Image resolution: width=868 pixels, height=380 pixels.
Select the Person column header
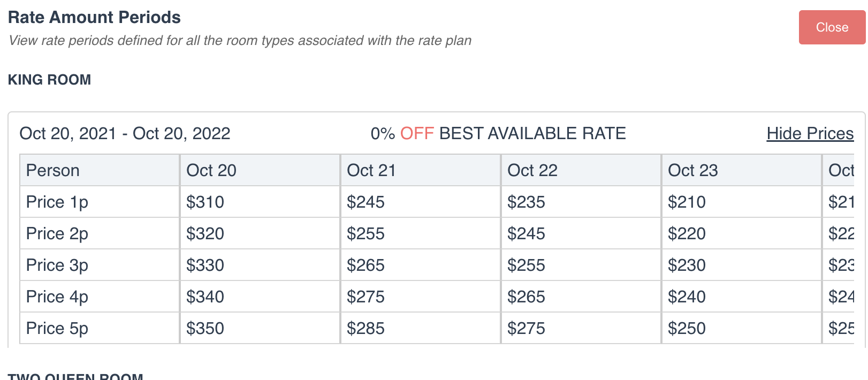click(52, 170)
